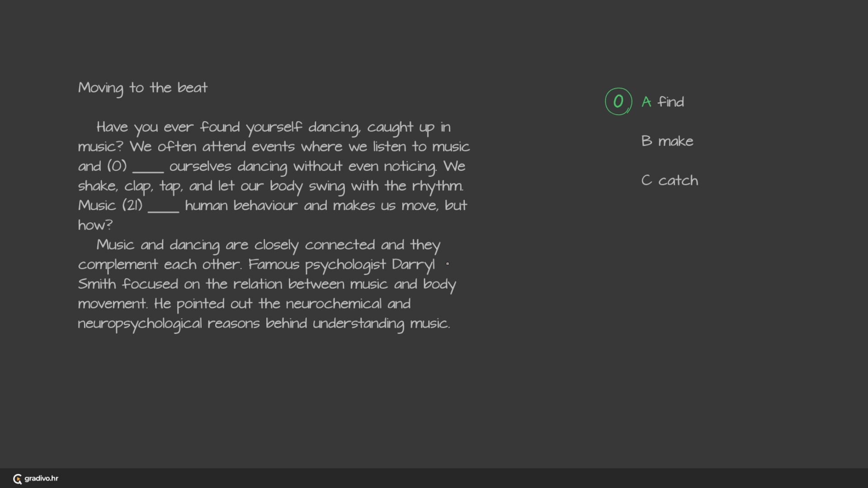
Task: Click the title Moving to the beat
Action: (143, 88)
